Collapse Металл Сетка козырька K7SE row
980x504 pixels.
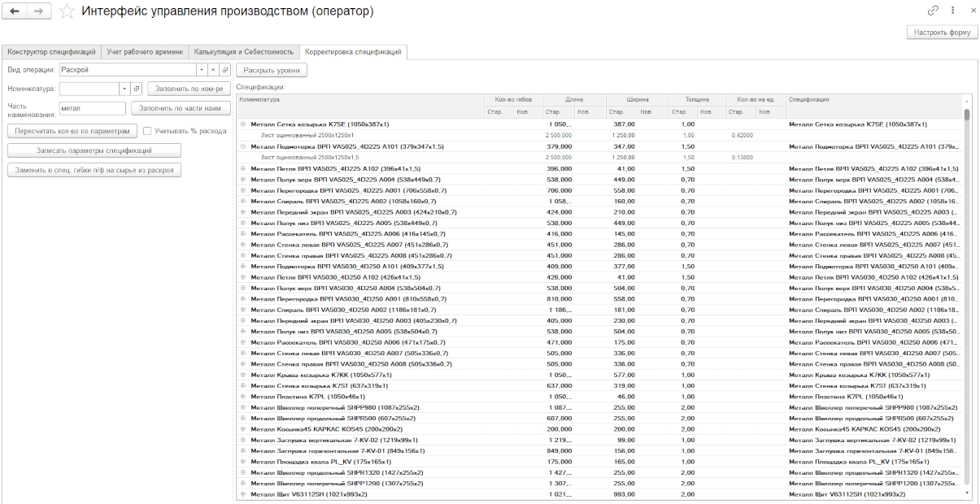pyautogui.click(x=243, y=124)
